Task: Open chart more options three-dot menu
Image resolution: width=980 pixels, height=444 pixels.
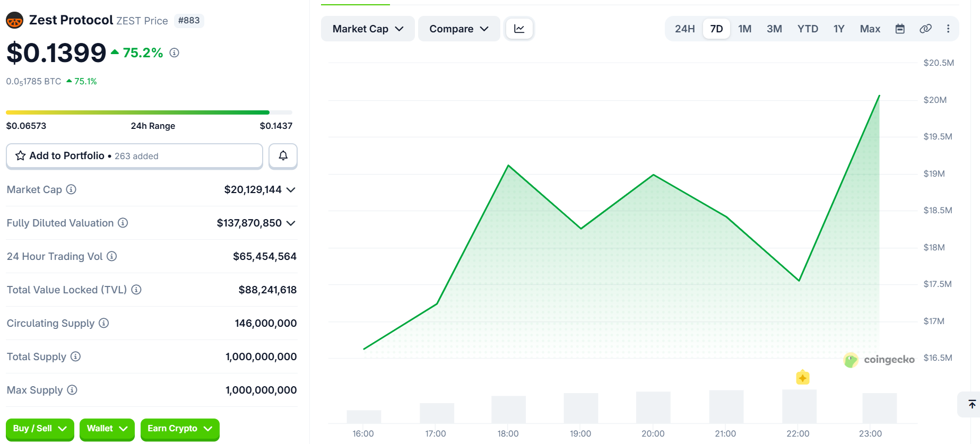Action: 948,29
